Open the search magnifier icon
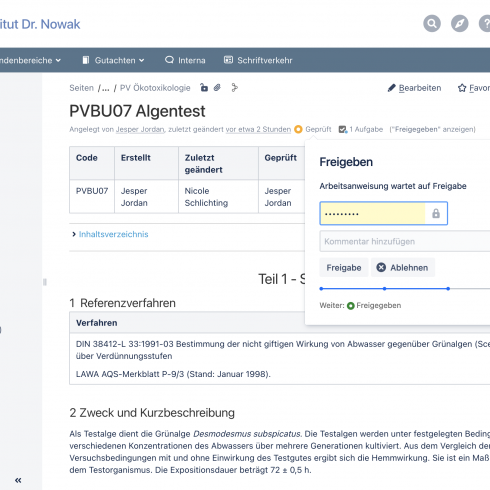Screen dimensions: 490x490 coord(432,24)
